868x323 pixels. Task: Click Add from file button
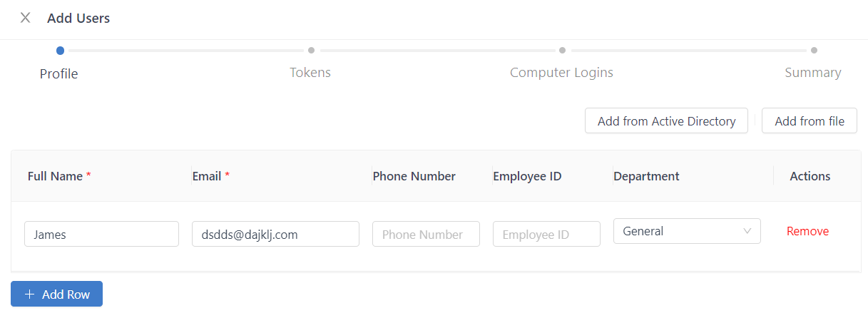tap(810, 121)
